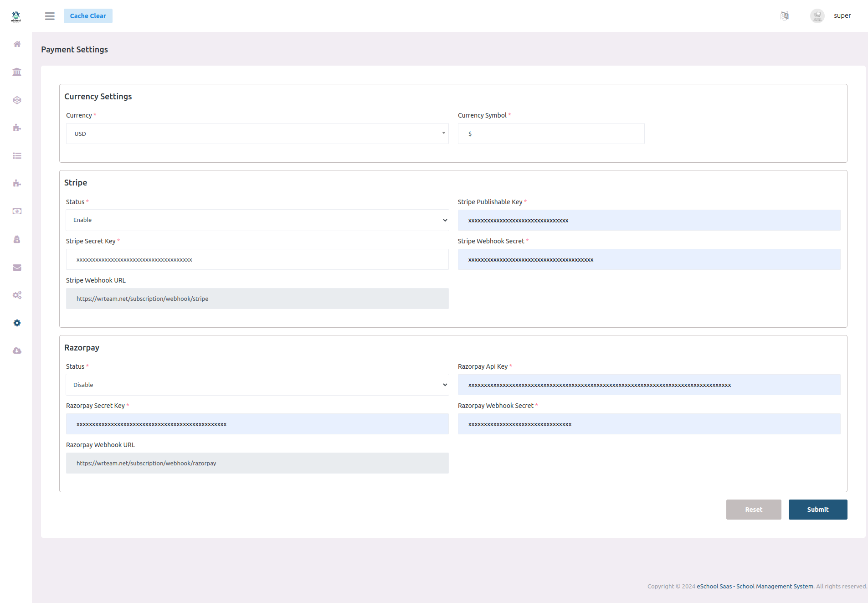Click the cloud download sidebar icon
This screenshot has width=868, height=603.
click(x=17, y=351)
